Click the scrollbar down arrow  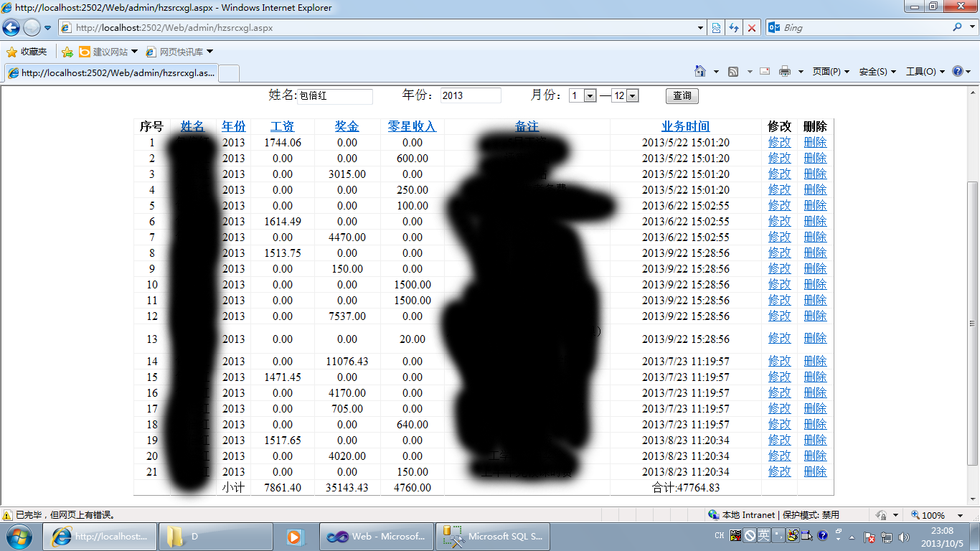973,500
